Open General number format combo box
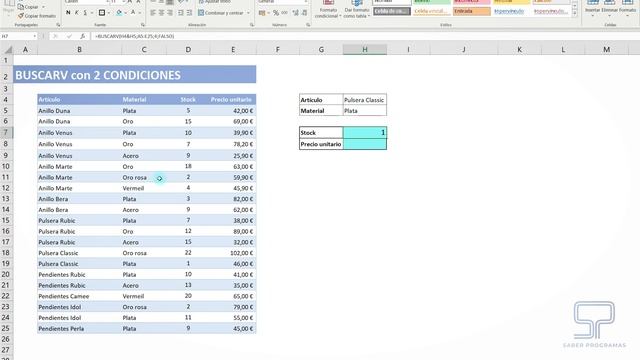 pyautogui.click(x=283, y=2)
